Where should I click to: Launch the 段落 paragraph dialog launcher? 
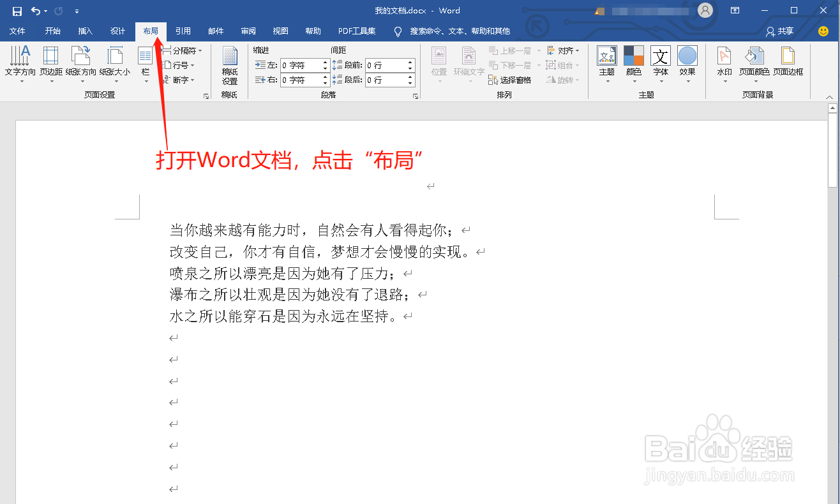pos(416,96)
